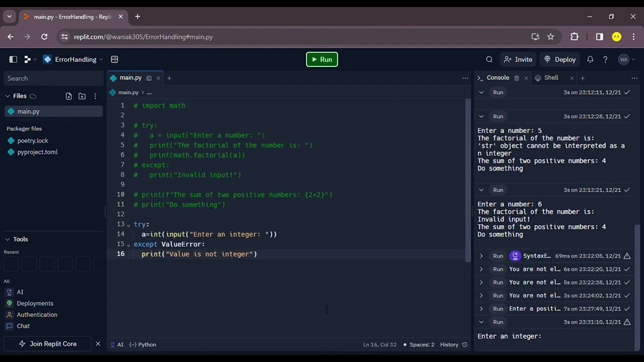Screen dimensions: 644x362
Task: Open poetry.lock in Packager files
Action: point(33,141)
